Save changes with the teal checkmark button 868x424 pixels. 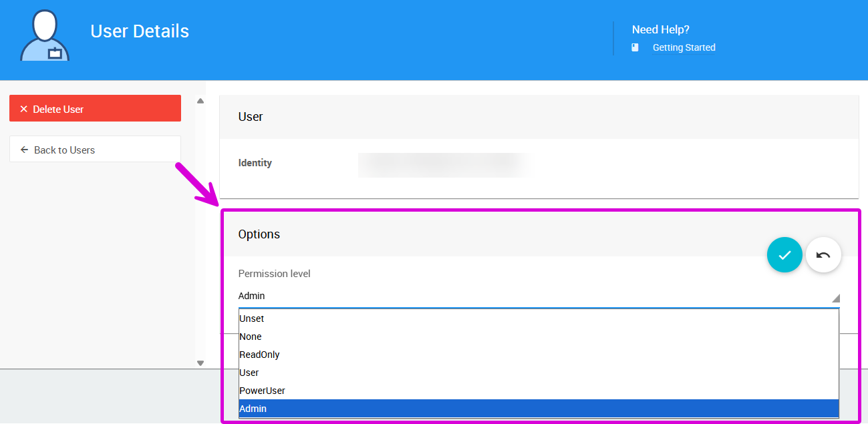tap(784, 255)
